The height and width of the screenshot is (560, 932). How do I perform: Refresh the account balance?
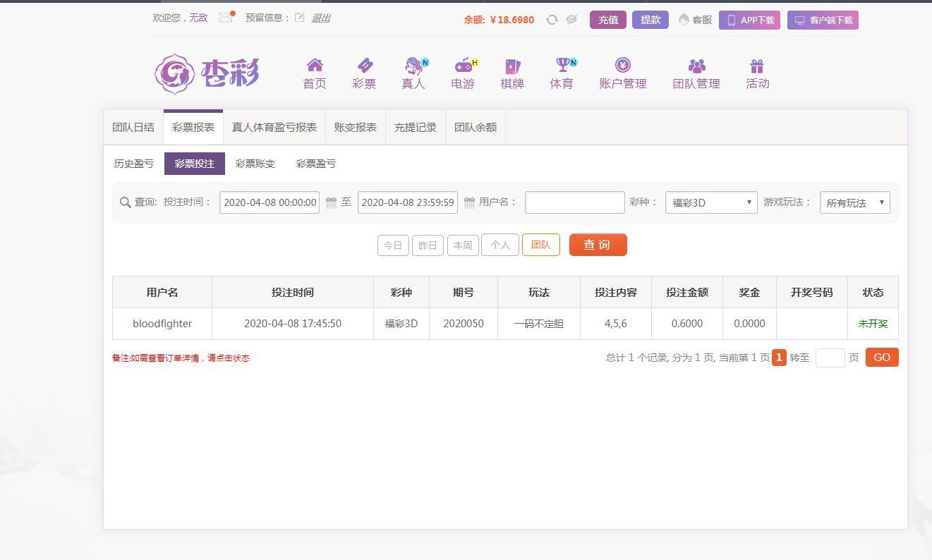click(x=552, y=20)
